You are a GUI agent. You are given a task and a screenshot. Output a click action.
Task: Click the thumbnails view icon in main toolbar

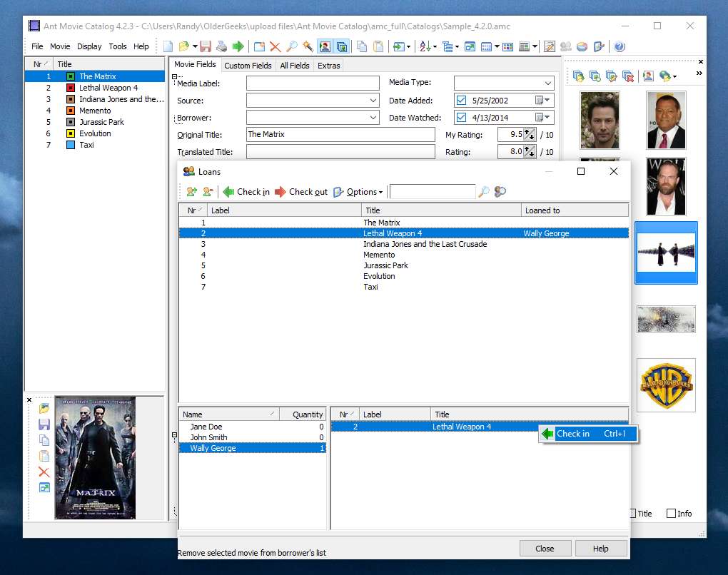click(508, 46)
